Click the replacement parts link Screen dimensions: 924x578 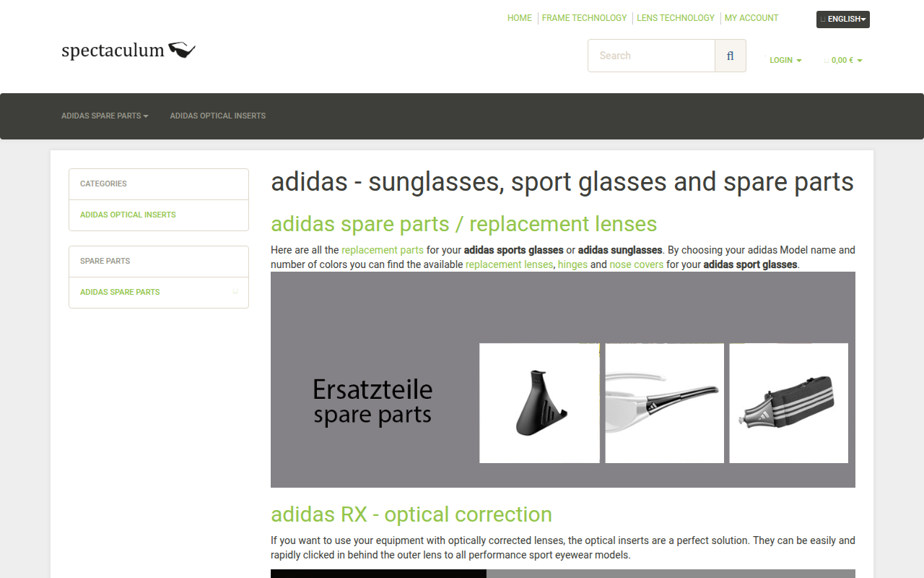point(383,250)
